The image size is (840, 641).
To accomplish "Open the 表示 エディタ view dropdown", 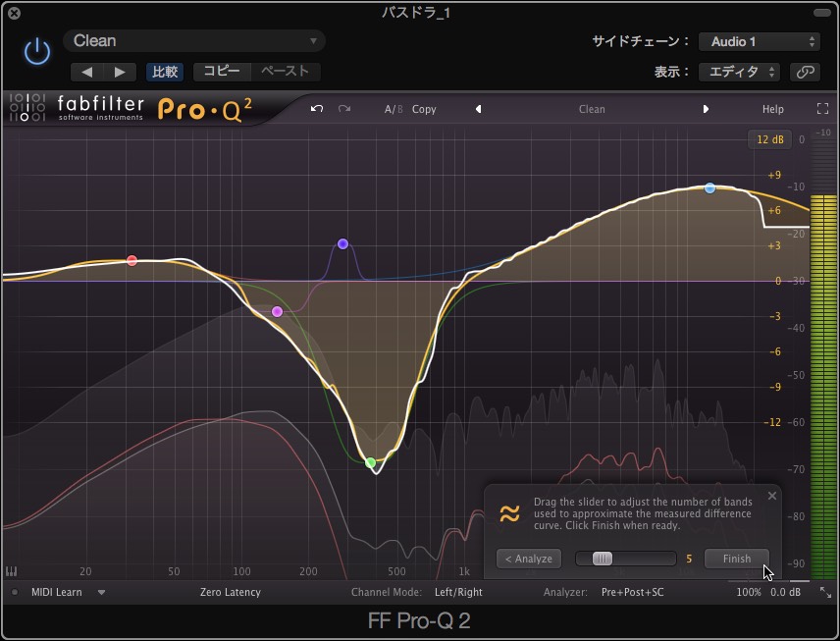I will click(x=739, y=72).
